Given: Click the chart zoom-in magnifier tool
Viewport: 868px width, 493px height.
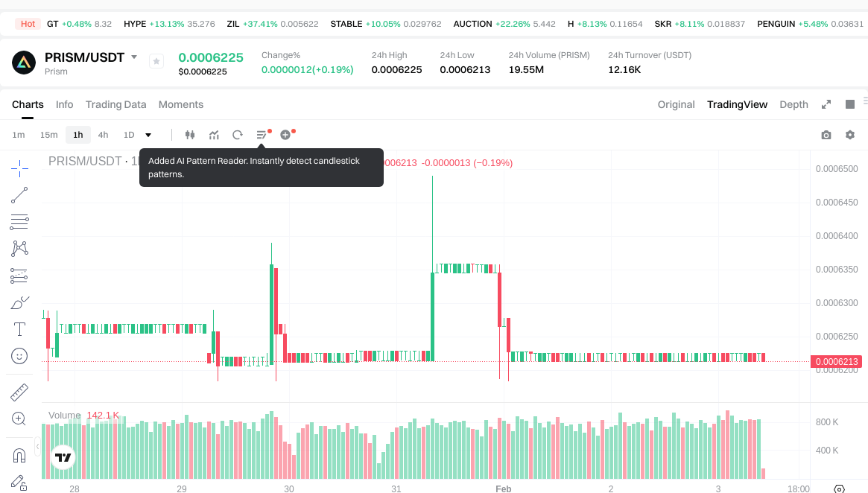Looking at the screenshot, I should pos(19,419).
